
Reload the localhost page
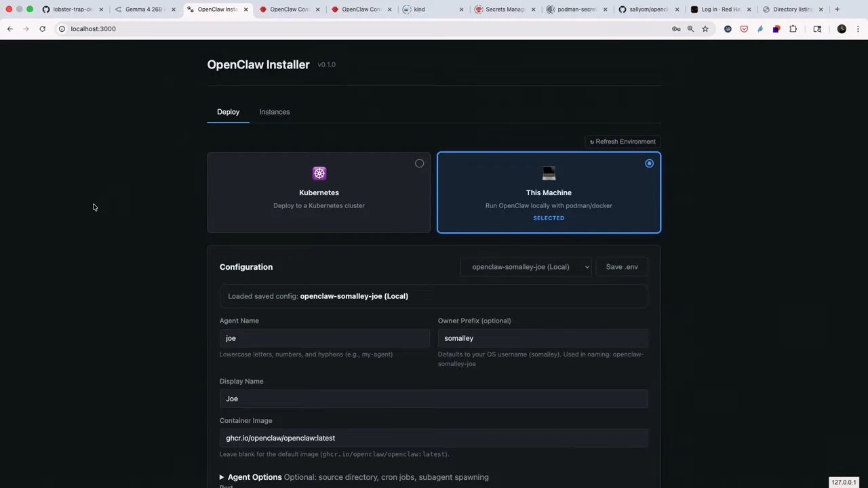42,28
